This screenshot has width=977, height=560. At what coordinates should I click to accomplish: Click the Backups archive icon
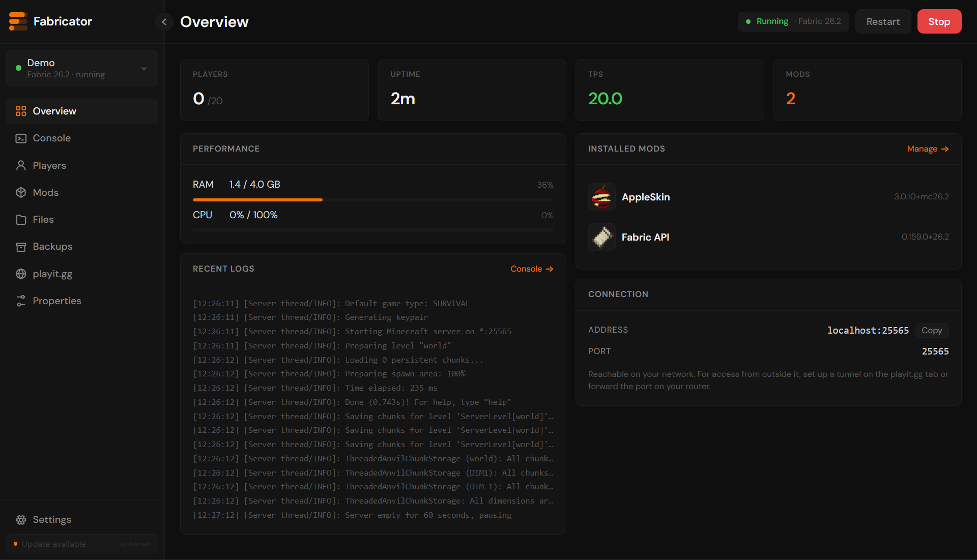21,247
